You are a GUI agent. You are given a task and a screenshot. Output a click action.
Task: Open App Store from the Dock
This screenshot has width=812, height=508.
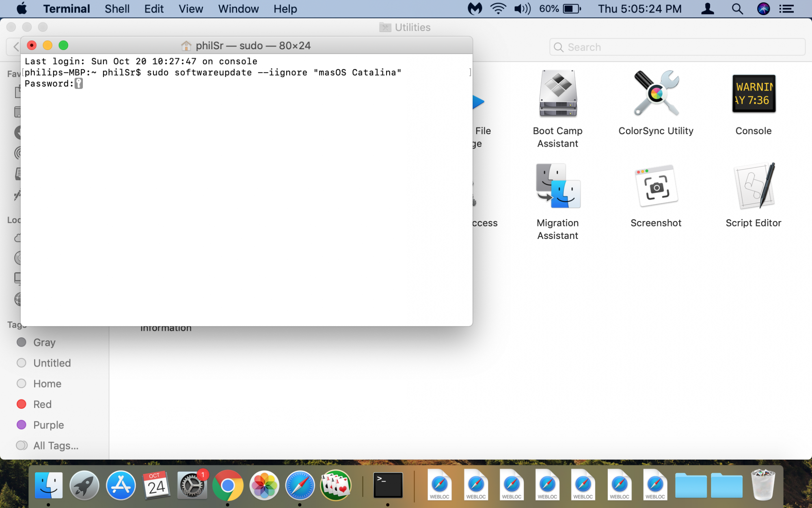pos(121,485)
